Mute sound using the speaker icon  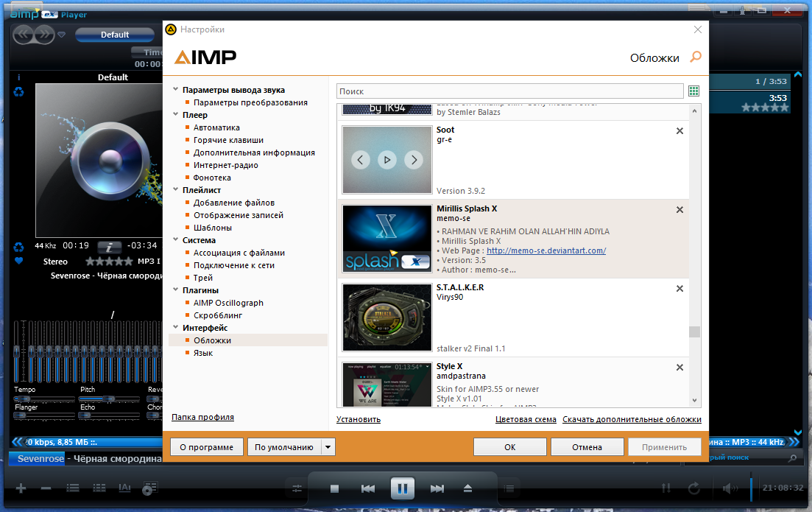click(730, 488)
